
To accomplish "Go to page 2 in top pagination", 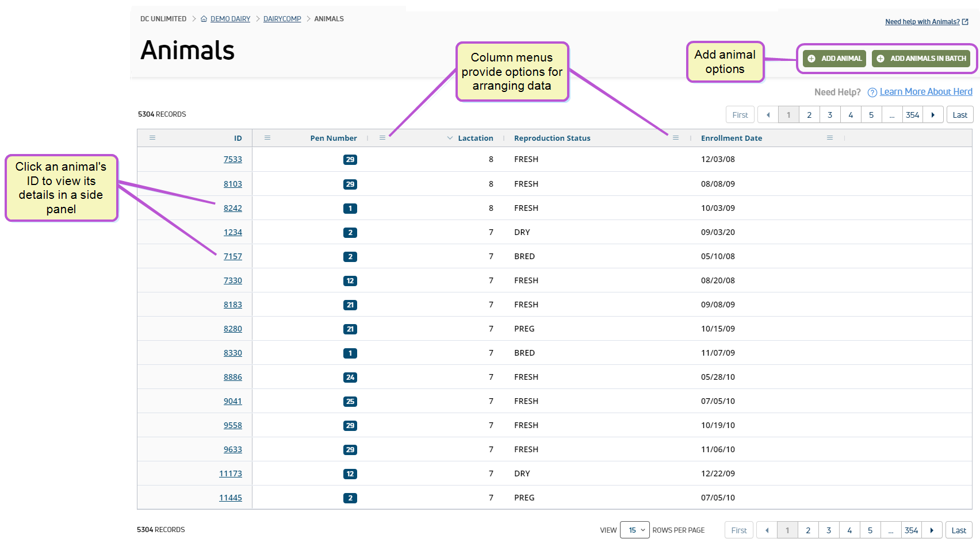I will pyautogui.click(x=809, y=115).
